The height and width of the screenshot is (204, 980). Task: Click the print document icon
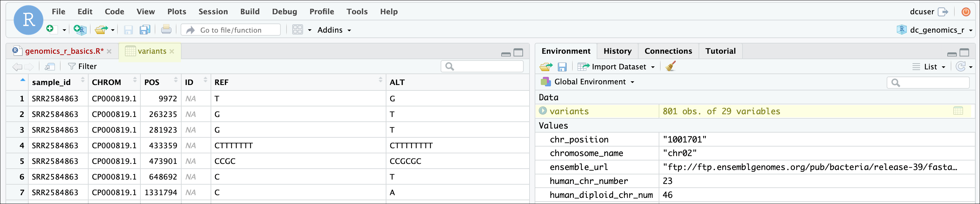(x=166, y=30)
